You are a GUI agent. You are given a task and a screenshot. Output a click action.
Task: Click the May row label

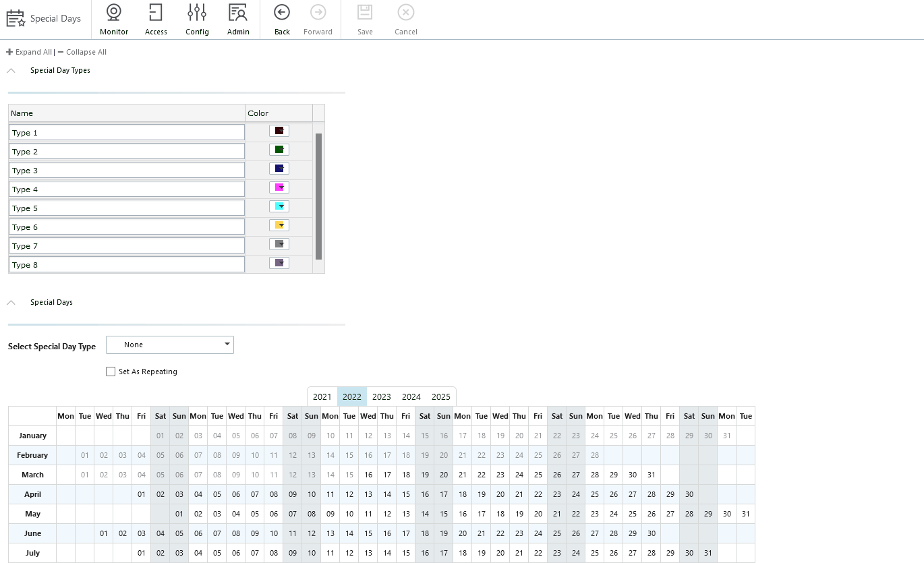[32, 514]
